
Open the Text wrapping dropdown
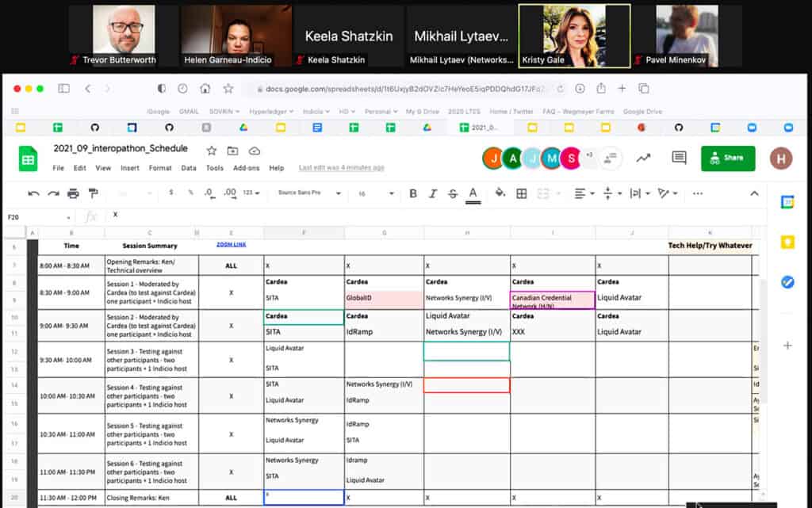[640, 193]
